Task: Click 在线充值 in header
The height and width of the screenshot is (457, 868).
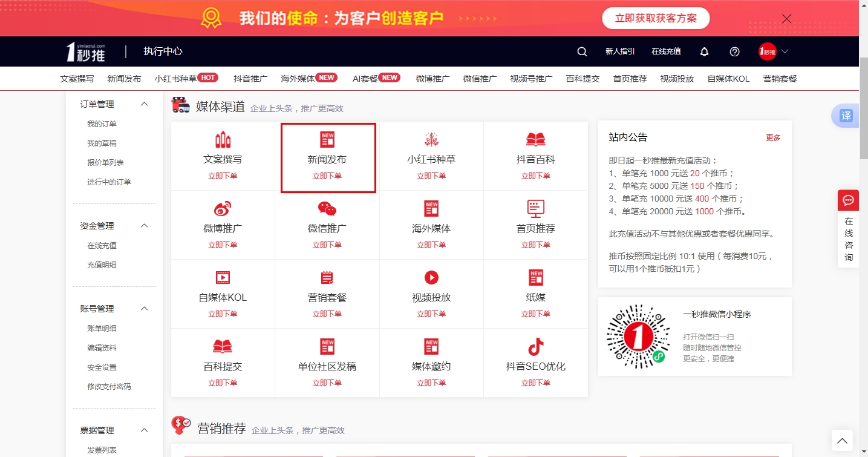Action: click(x=666, y=52)
